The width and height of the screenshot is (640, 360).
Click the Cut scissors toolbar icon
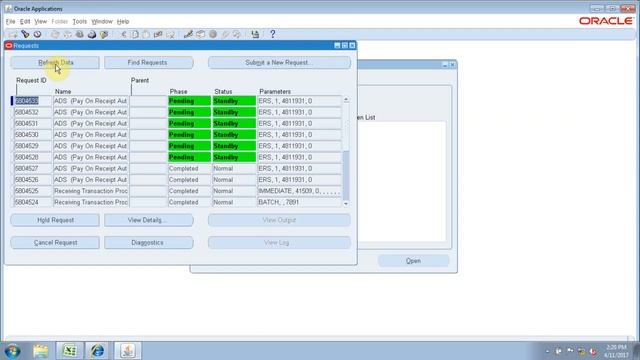(x=123, y=34)
